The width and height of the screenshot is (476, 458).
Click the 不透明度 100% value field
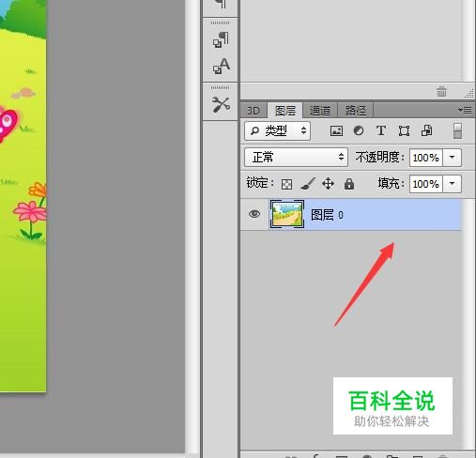pyautogui.click(x=426, y=158)
